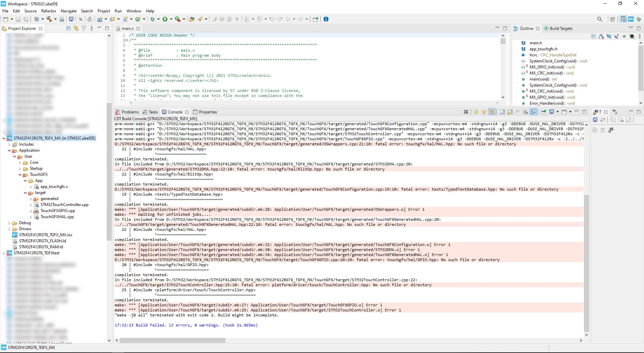Open the Navigate menu
Viewport: 644px width, 353px height.
[x=68, y=11]
